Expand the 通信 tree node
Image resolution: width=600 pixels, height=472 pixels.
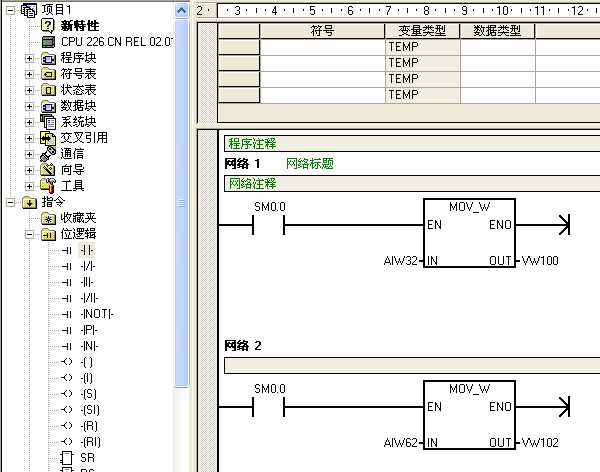pos(29,154)
